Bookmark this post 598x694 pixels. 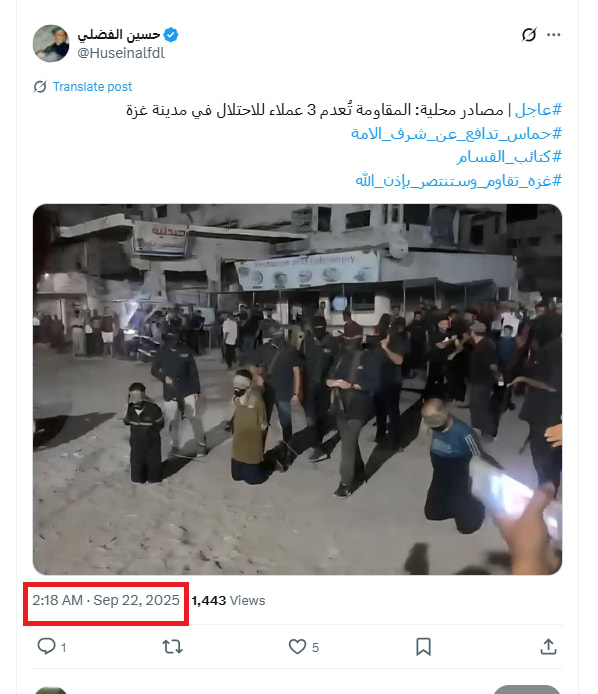coord(423,647)
